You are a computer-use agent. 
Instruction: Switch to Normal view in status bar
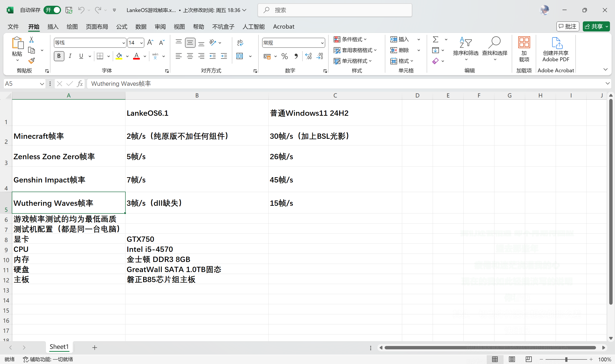pyautogui.click(x=495, y=359)
